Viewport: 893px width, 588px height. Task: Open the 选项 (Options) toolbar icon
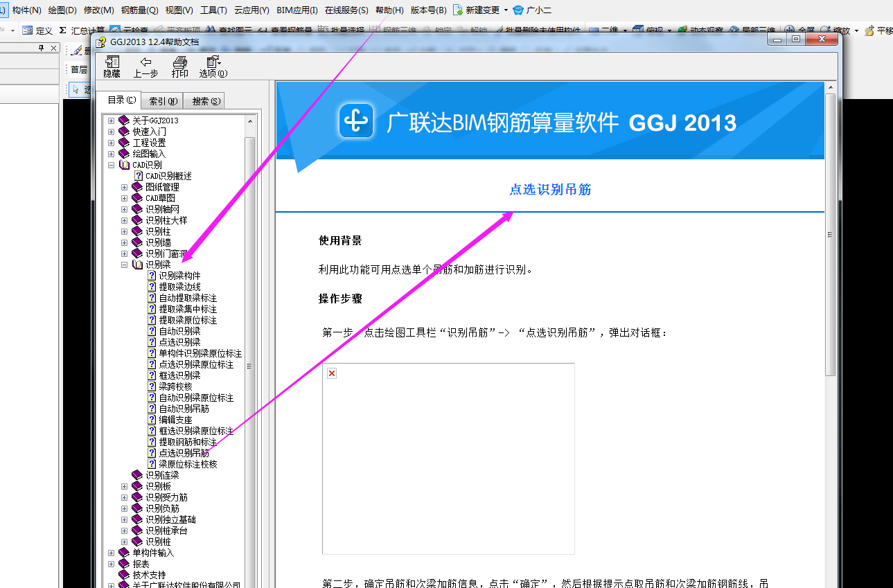(213, 62)
